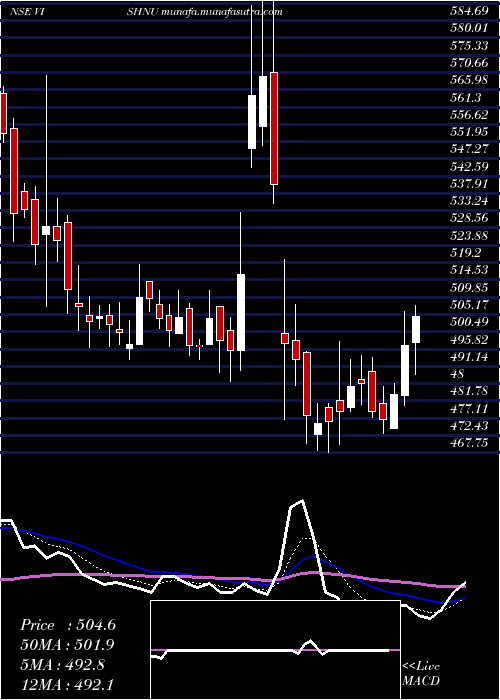Click the 481.78 price level label

(x=469, y=391)
